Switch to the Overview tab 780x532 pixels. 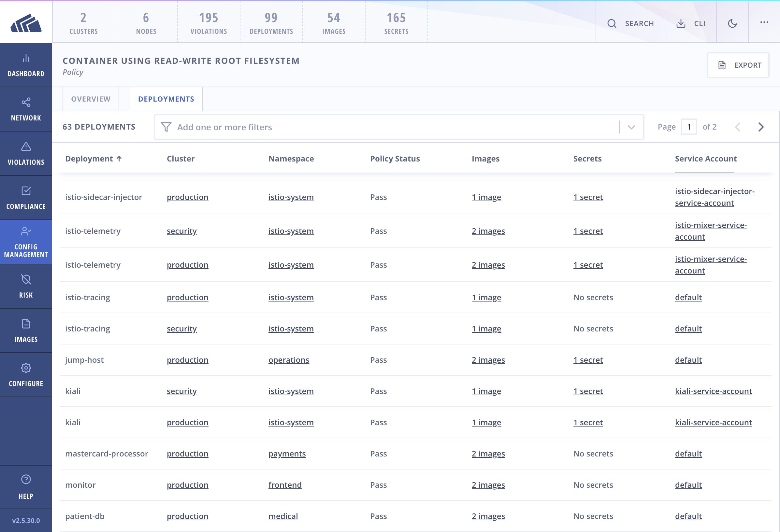(x=91, y=99)
